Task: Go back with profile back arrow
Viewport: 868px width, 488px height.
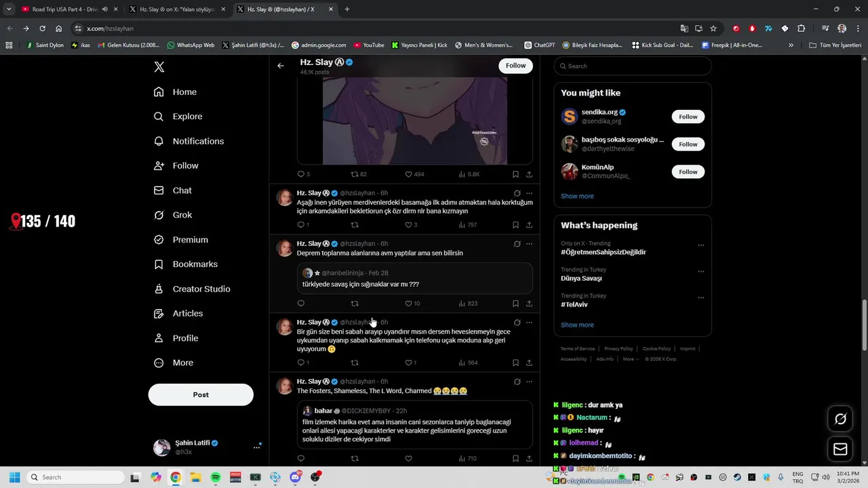Action: pos(281,66)
